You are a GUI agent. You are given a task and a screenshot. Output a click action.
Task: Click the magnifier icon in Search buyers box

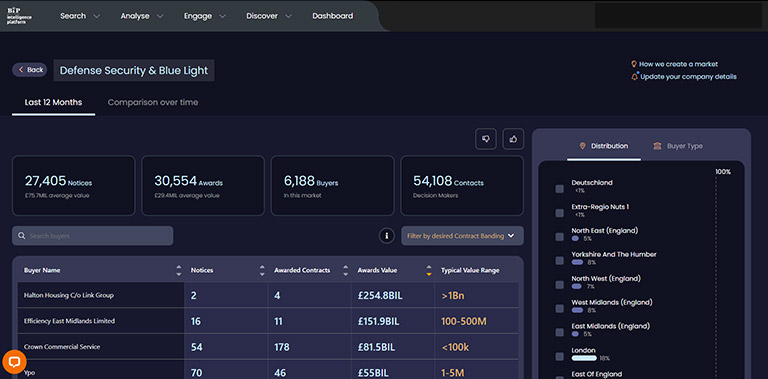click(x=22, y=236)
